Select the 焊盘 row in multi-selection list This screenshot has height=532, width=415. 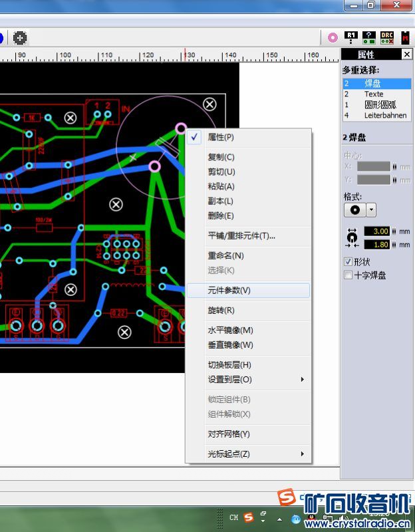pyautogui.click(x=377, y=84)
